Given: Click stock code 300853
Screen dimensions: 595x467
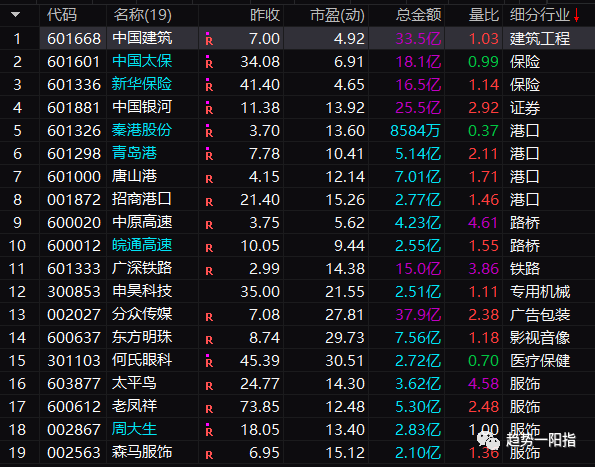Looking at the screenshot, I should tap(74, 292).
